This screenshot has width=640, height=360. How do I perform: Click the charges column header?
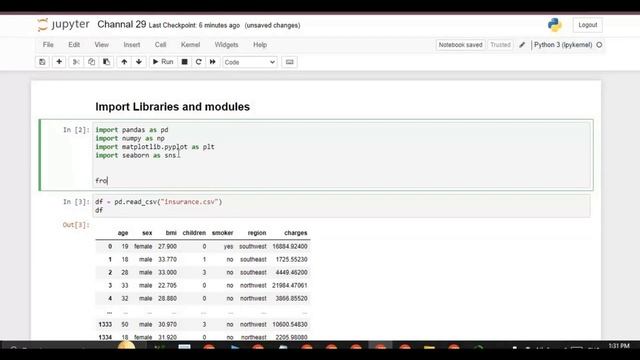pyautogui.click(x=296, y=233)
